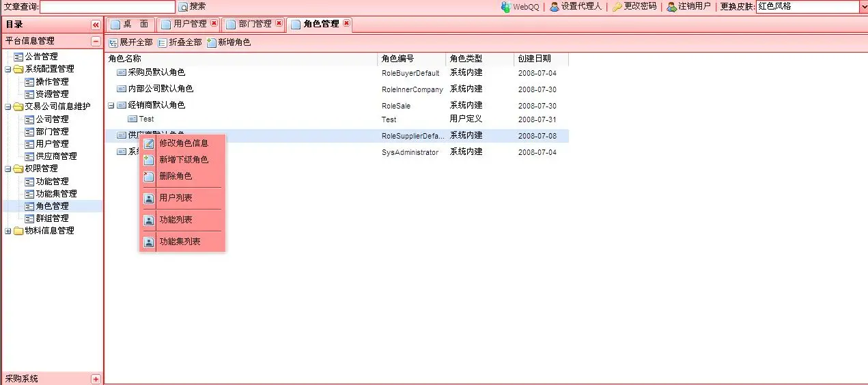Open WebQQ icon in top bar
Image resolution: width=868 pixels, height=385 pixels.
point(506,7)
